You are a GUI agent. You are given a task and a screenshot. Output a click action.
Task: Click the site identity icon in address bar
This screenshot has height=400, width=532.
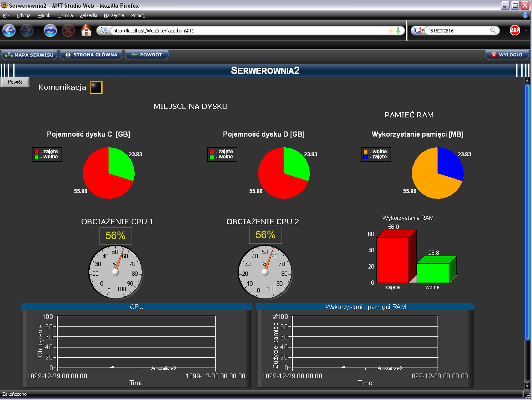pos(104,30)
